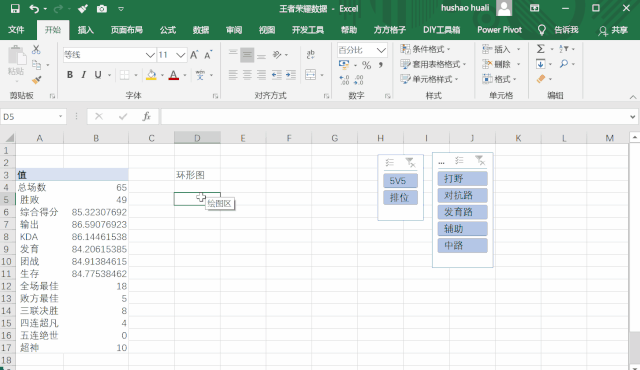
Task: Select the 排位 slicer item
Action: pyautogui.click(x=400, y=197)
